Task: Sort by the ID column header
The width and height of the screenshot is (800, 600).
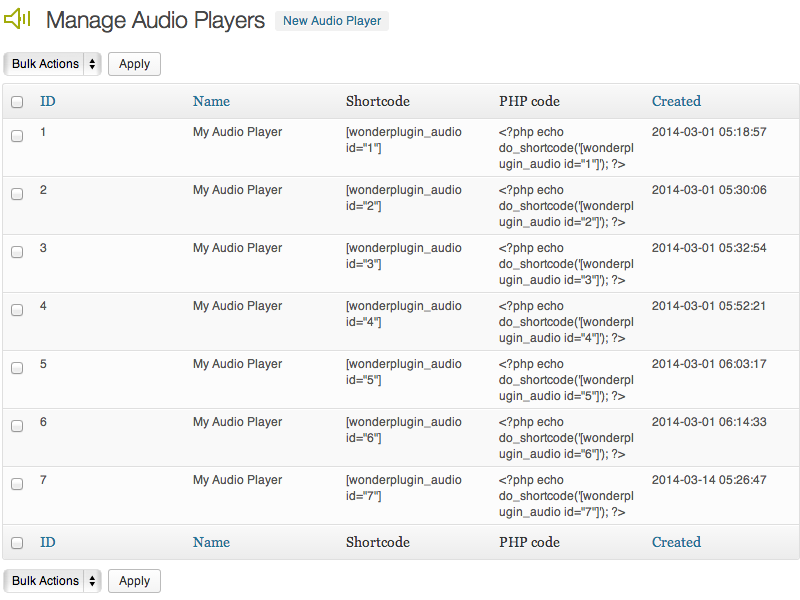Action: pyautogui.click(x=47, y=101)
